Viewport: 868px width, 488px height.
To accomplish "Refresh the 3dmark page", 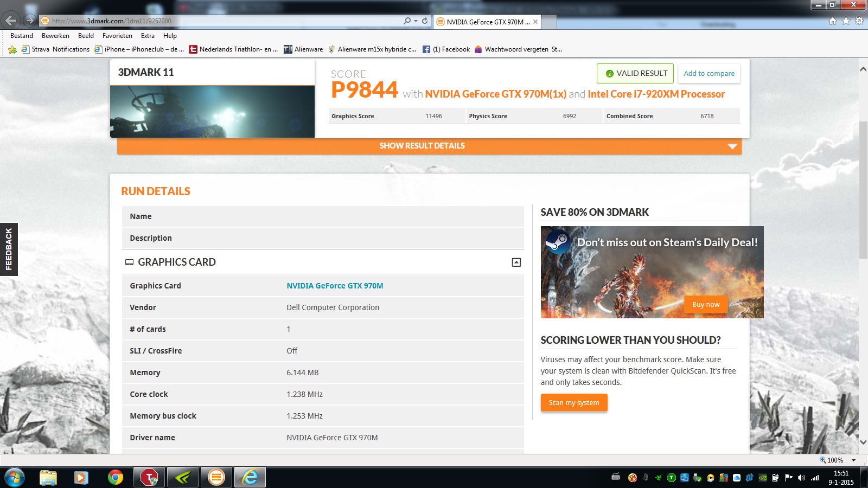I will coord(425,21).
